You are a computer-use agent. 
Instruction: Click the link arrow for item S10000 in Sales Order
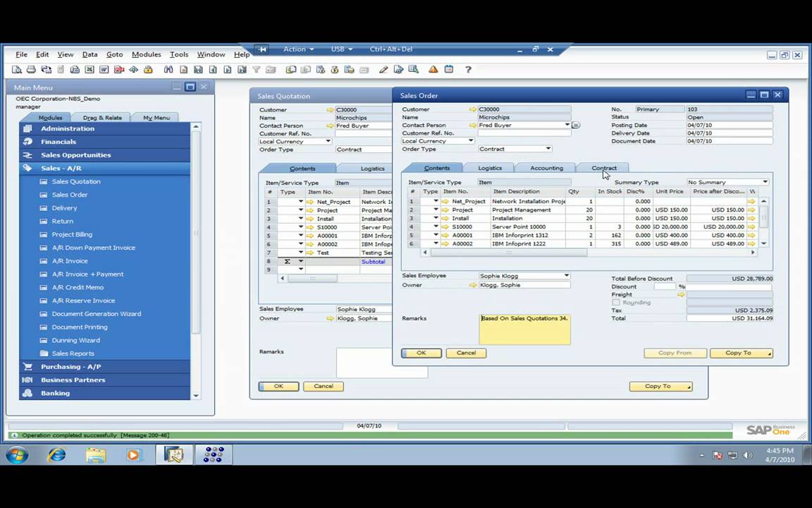pyautogui.click(x=445, y=226)
